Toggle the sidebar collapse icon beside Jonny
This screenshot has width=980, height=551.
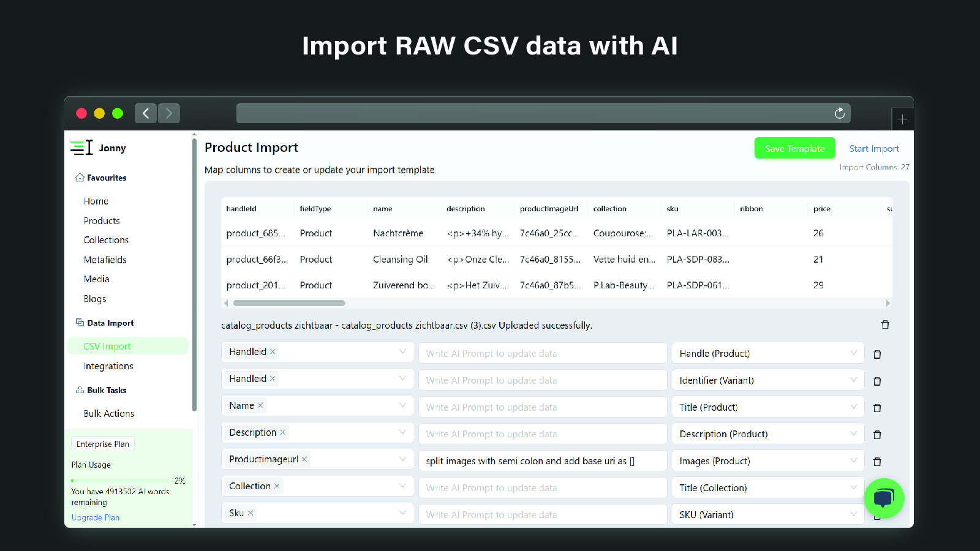pyautogui.click(x=81, y=148)
